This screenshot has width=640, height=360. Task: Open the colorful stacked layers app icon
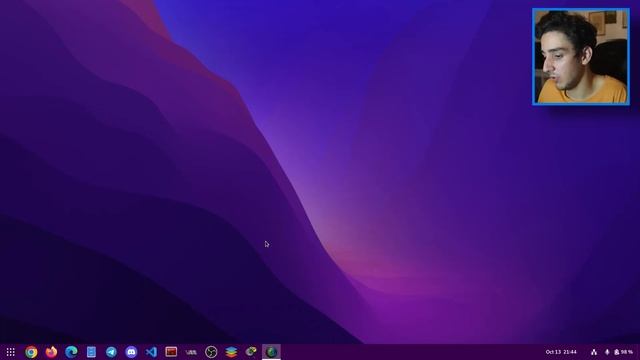pos(231,352)
